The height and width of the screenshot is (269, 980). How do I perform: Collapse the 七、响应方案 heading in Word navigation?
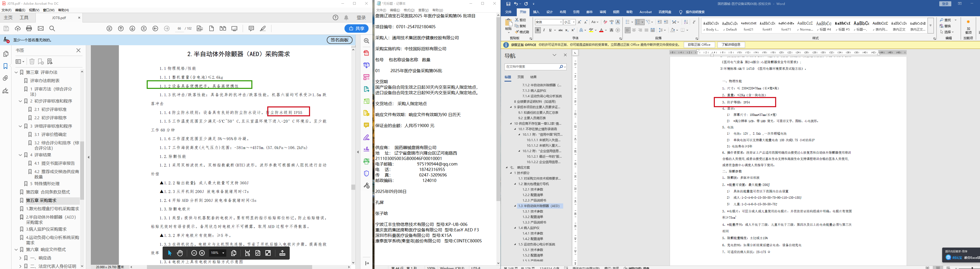pyautogui.click(x=507, y=168)
